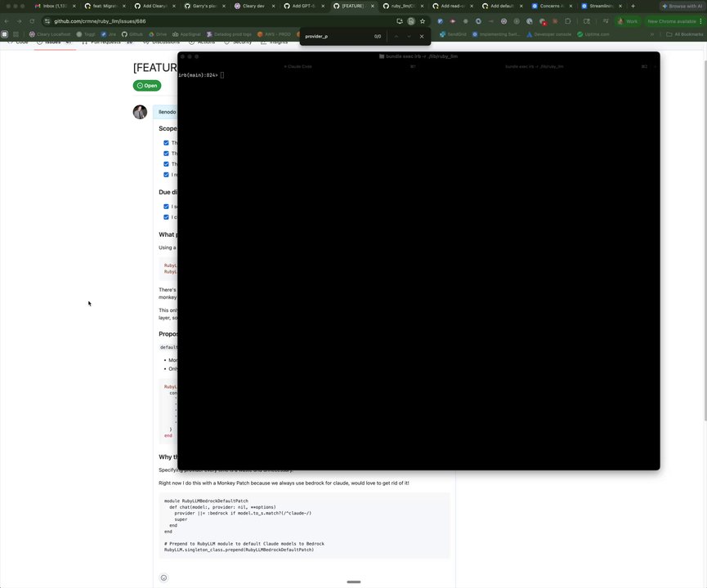
Task: Click the browser page vertical scrollbar
Action: tap(705, 241)
